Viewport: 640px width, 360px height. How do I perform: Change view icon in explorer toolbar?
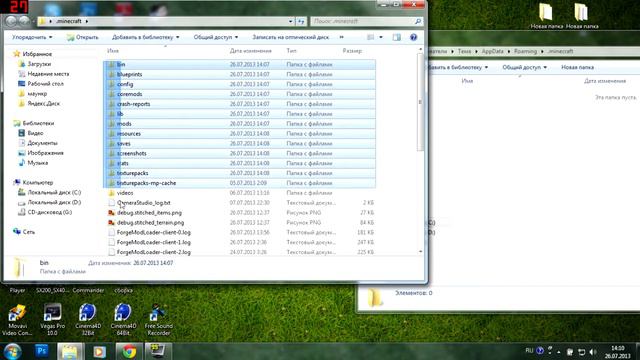tap(370, 37)
